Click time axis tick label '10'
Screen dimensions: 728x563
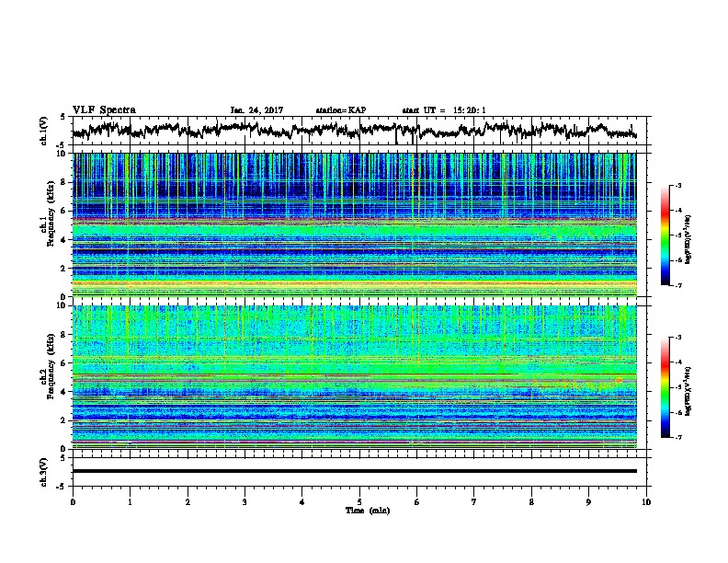[646, 502]
